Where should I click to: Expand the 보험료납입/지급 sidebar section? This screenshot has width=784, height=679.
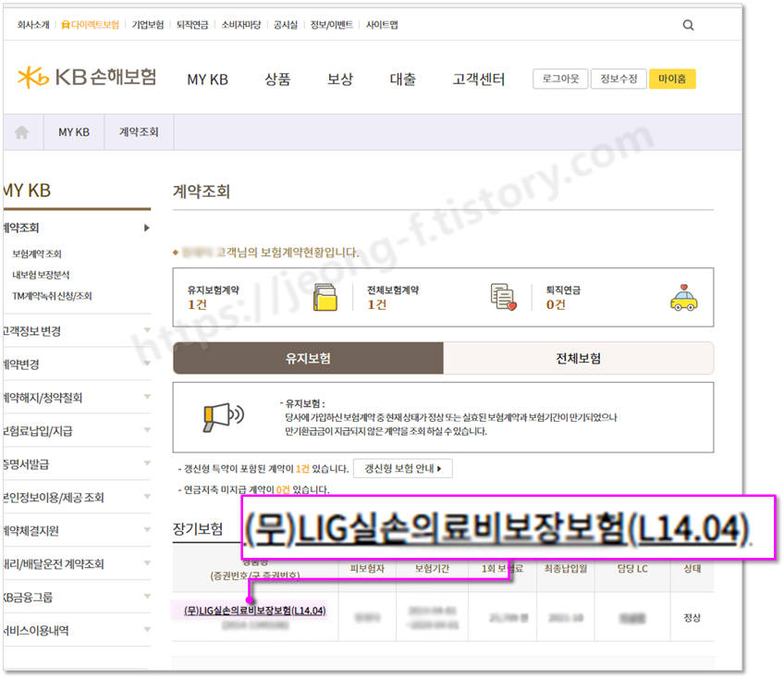pos(77,430)
